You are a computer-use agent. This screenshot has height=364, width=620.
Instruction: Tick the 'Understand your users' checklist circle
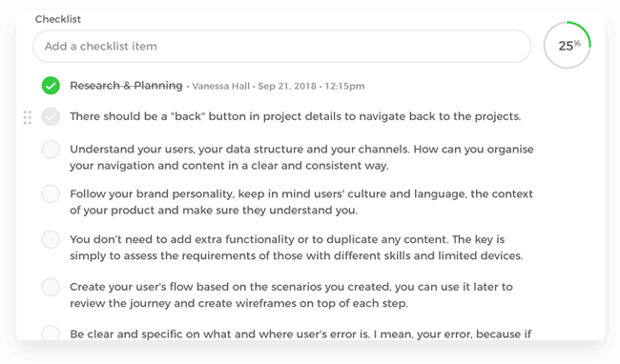click(x=51, y=150)
